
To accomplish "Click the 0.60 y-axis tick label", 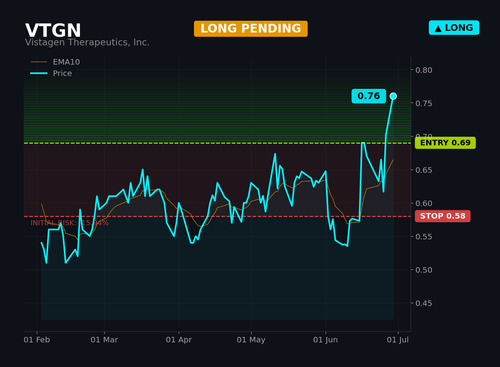I will pyautogui.click(x=424, y=203).
